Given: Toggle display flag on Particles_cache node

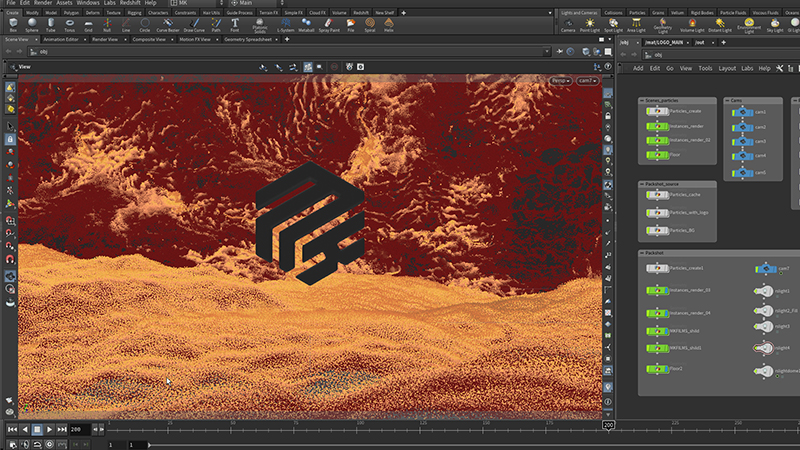Looking at the screenshot, I should (x=666, y=195).
